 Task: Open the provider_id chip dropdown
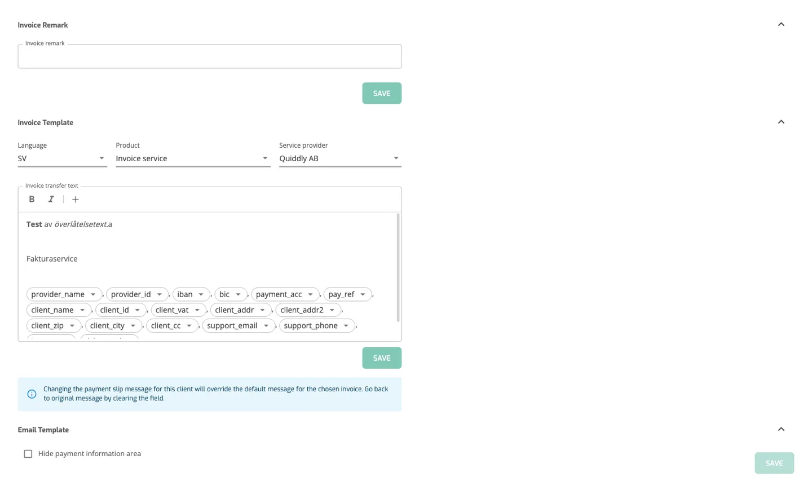[x=159, y=294]
